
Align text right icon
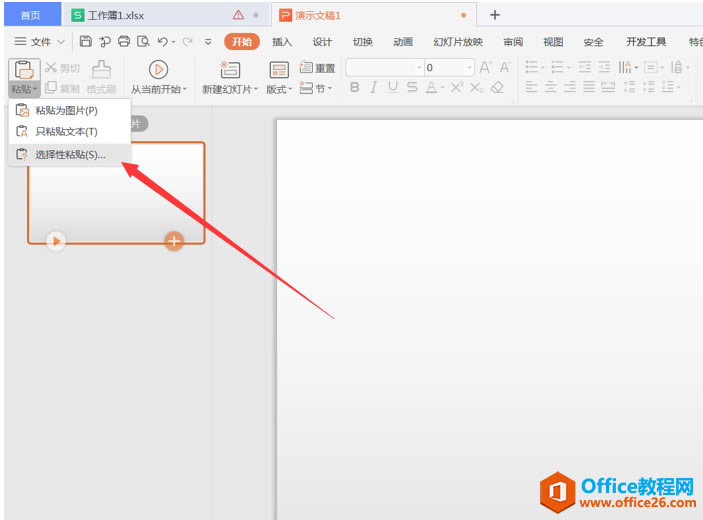(x=570, y=87)
